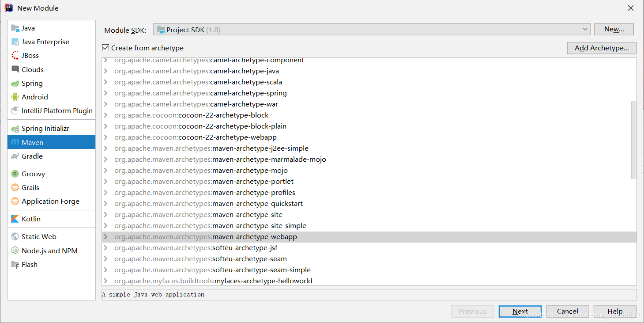Image resolution: width=644 pixels, height=323 pixels.
Task: Expand softeu-archetype-jsf entry
Action: [106, 248]
